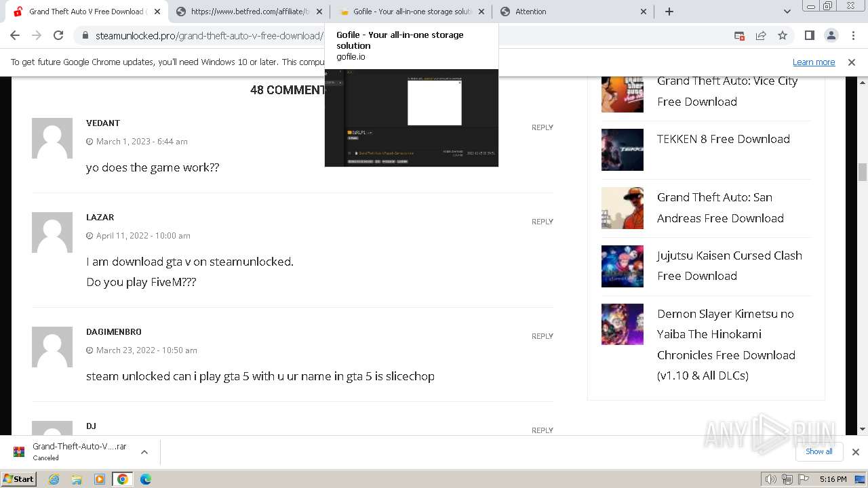Open Learn more about Chrome updates
This screenshot has width=868, height=488.
(x=814, y=62)
